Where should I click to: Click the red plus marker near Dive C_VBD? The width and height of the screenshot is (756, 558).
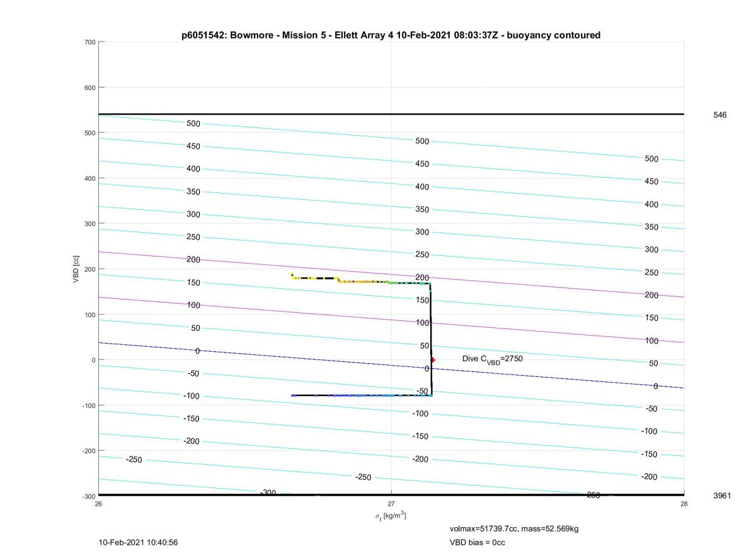pos(433,360)
